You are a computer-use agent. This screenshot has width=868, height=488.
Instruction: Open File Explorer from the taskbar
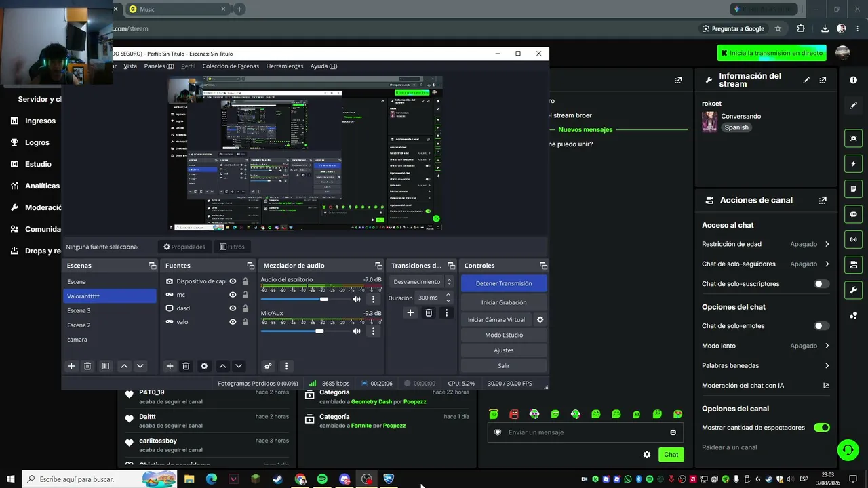click(189, 479)
